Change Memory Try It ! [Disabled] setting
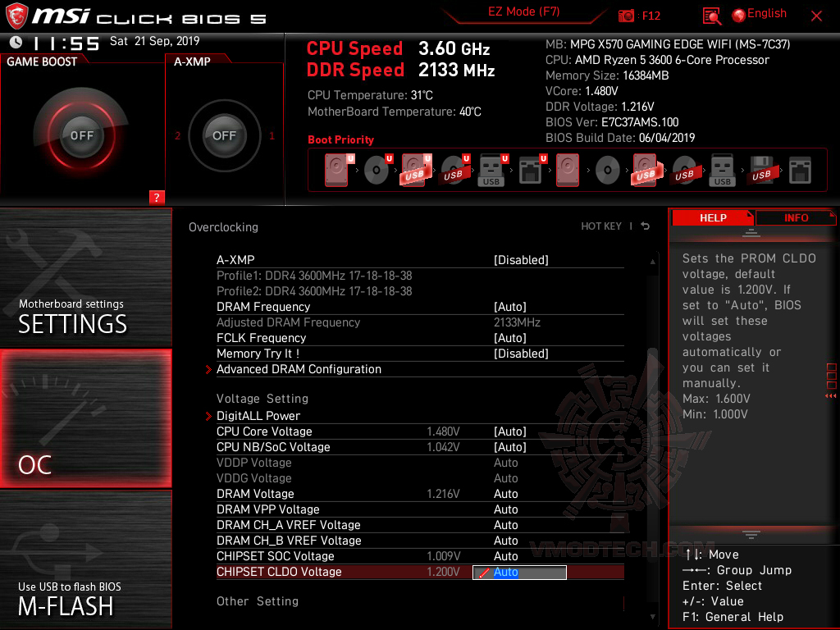840x630 pixels. click(x=521, y=353)
